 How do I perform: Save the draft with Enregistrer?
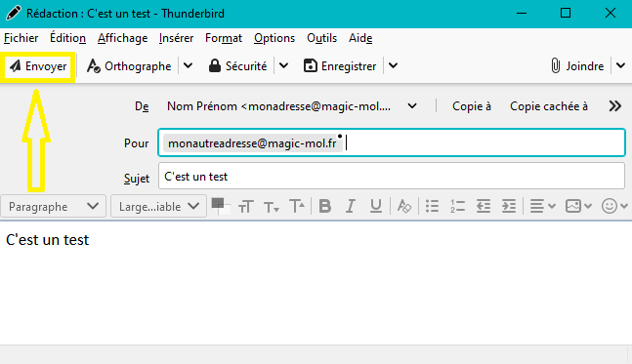click(x=340, y=66)
